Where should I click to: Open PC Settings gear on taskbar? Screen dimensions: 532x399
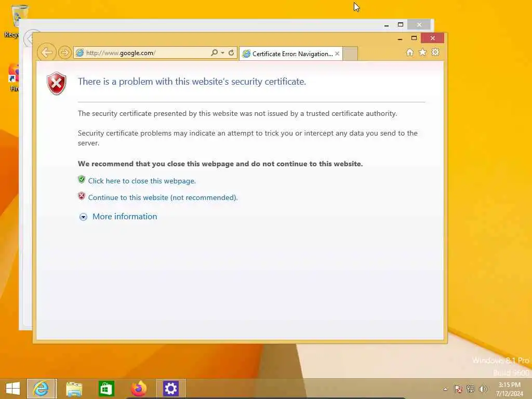170,389
